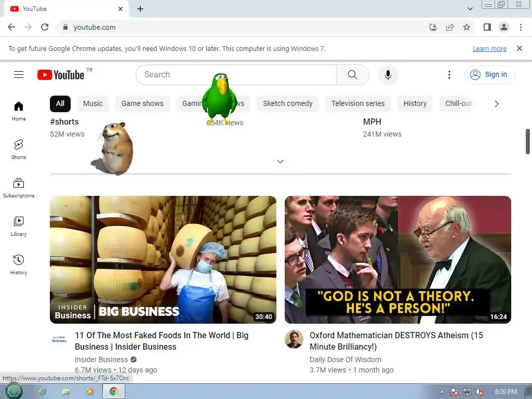The width and height of the screenshot is (532, 399).
Task: Show more category chips with right arrow
Action: tap(496, 104)
